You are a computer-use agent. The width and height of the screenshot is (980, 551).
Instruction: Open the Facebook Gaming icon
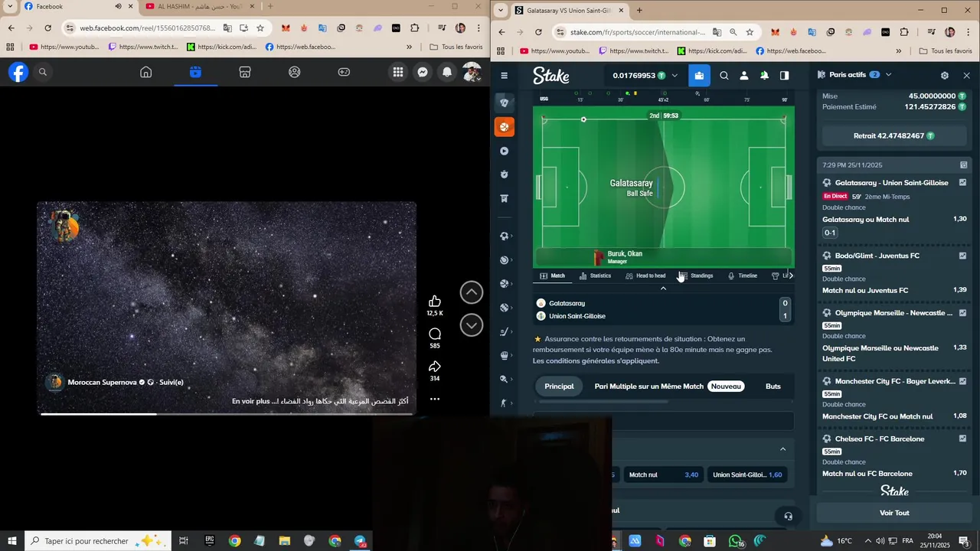[345, 72]
